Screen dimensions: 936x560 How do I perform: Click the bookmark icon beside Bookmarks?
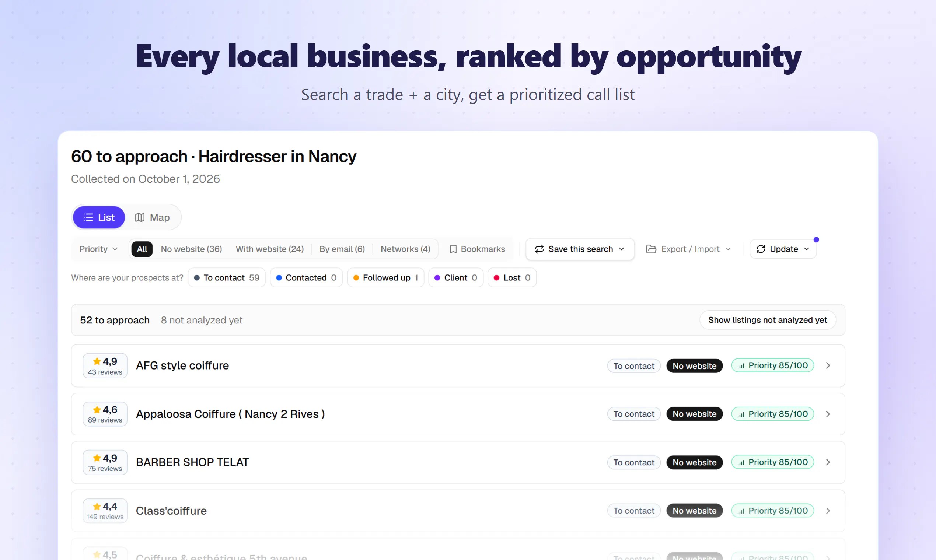pos(453,249)
